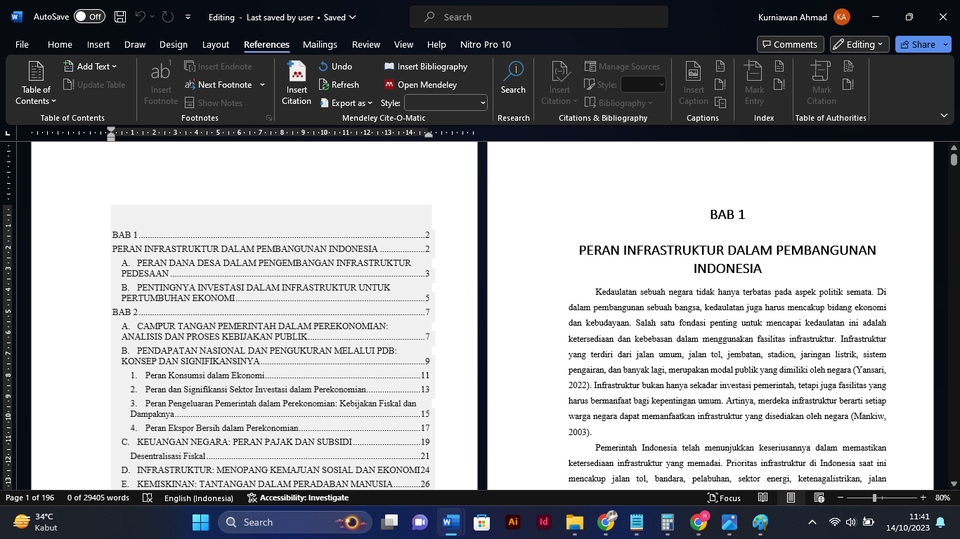Click zoom out minus button
The image size is (960, 539).
(841, 498)
